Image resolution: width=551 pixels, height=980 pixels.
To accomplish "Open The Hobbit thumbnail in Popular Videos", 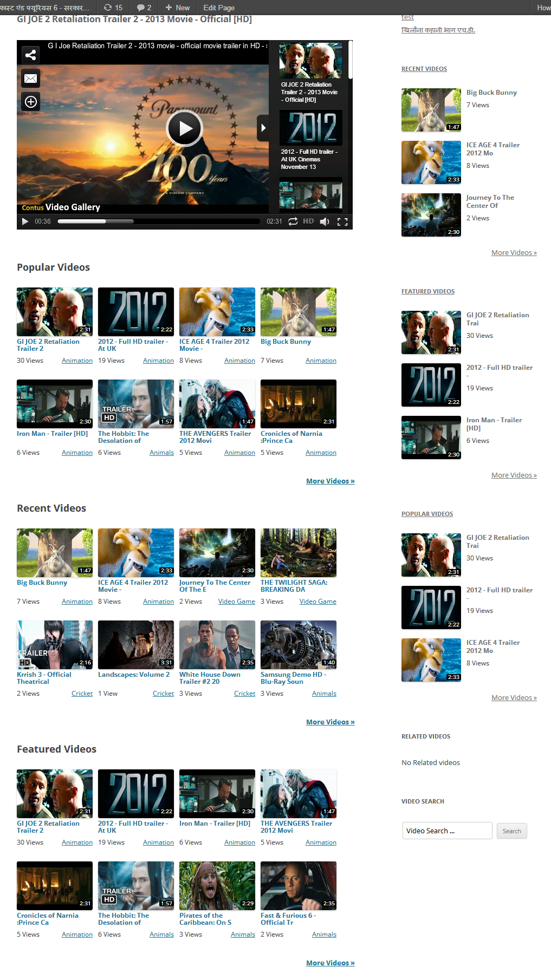I will [136, 404].
